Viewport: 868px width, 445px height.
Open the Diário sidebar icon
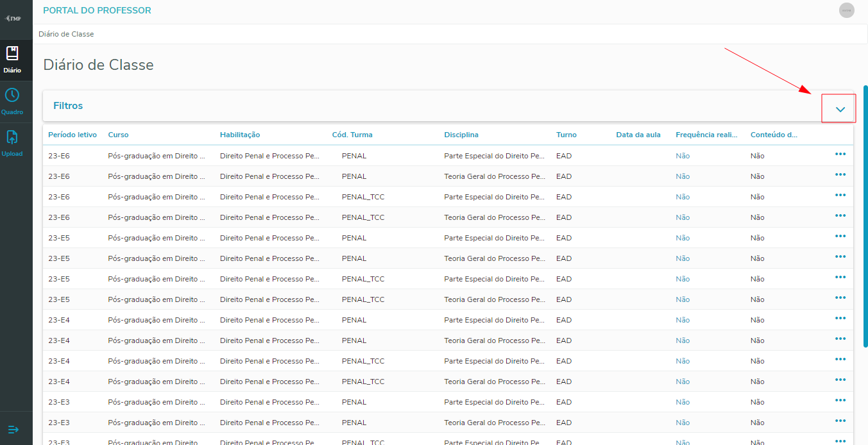tap(12, 54)
